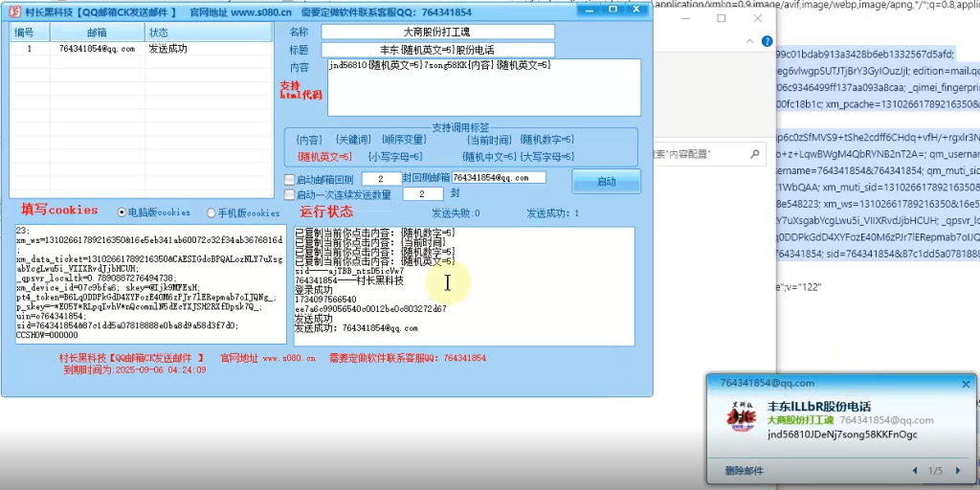Screen dimensions: 980x490
Task: Insert the {当前时间} tag
Action: click(x=488, y=140)
